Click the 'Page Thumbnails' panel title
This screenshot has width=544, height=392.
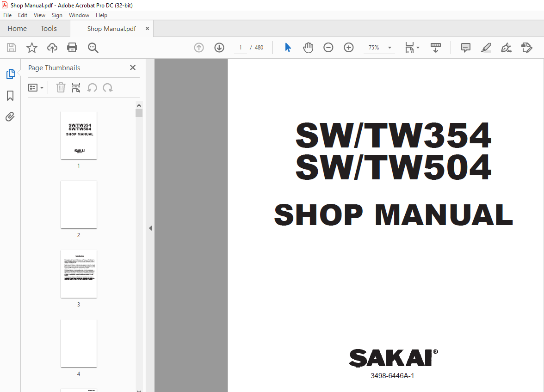[x=54, y=68]
